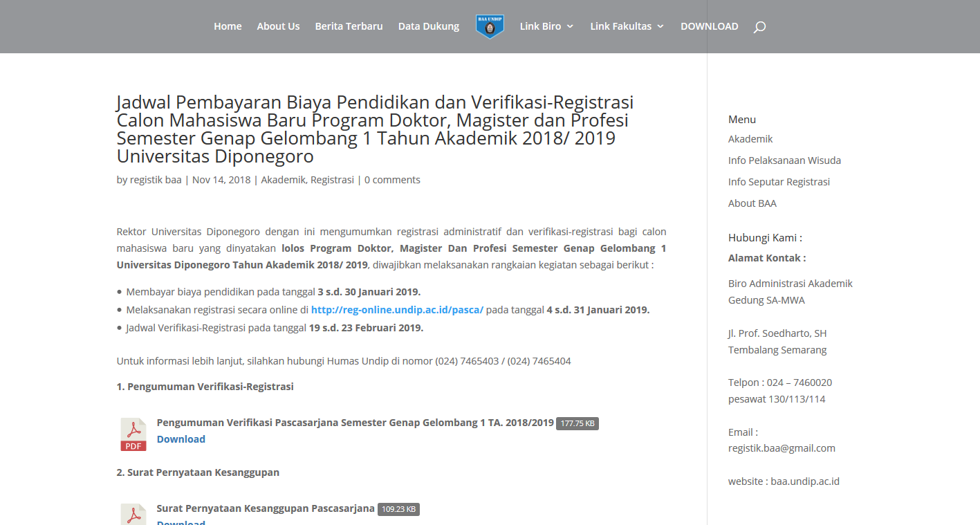Click PDF icon for Pengumuman Verifikasi
The height and width of the screenshot is (525, 980).
(x=133, y=434)
